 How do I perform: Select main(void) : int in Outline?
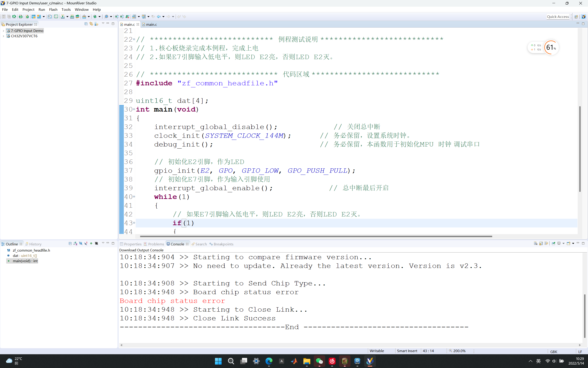pos(22,261)
